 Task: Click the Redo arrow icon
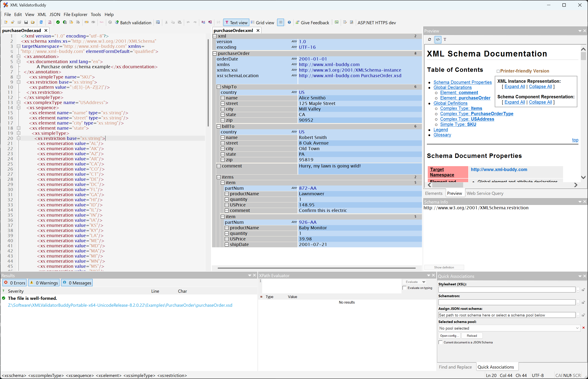pyautogui.click(x=195, y=22)
